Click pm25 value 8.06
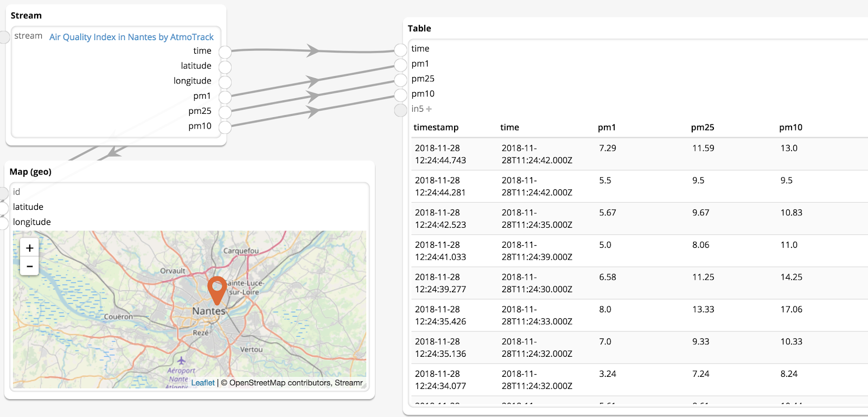Viewport: 868px width, 417px height. click(x=700, y=245)
